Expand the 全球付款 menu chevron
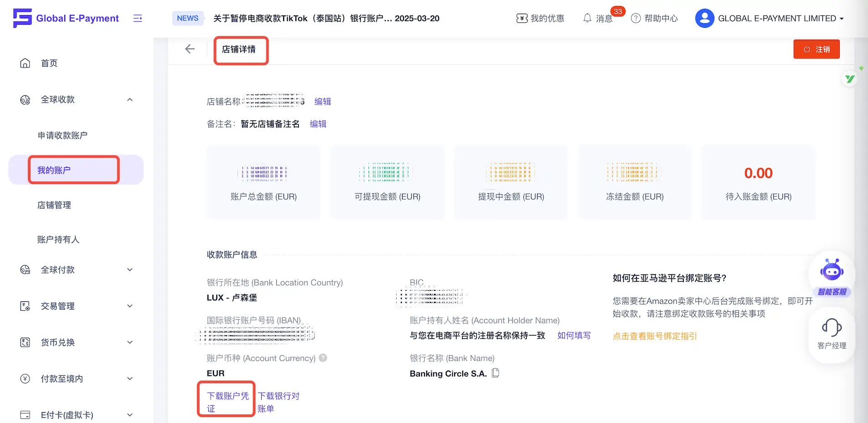 coord(130,270)
